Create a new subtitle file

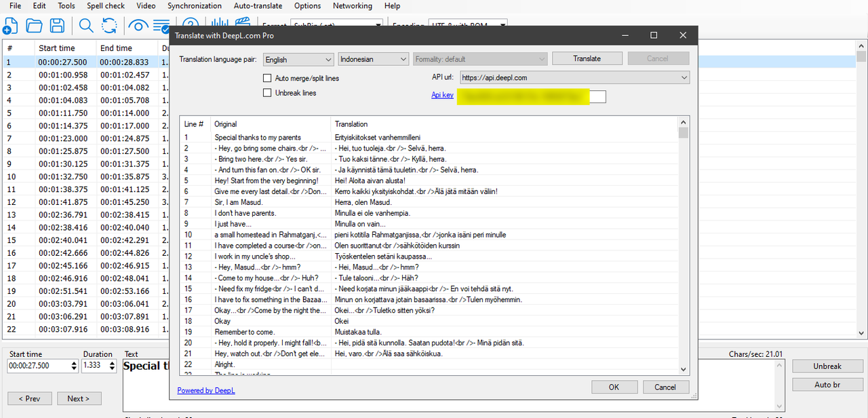[x=10, y=25]
